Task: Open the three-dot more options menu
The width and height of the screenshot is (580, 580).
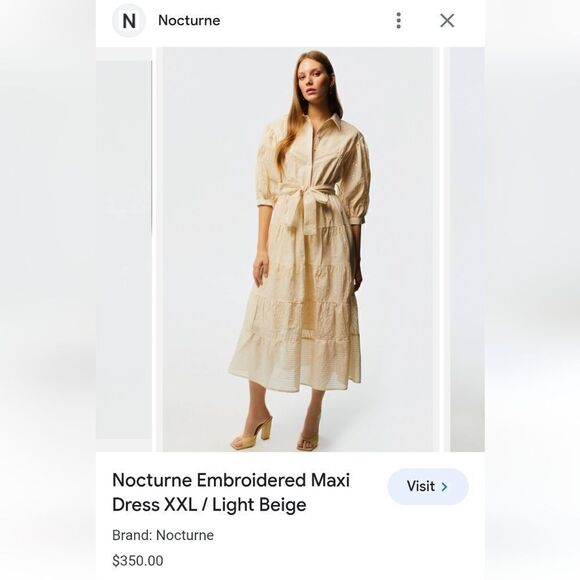Action: click(x=398, y=20)
